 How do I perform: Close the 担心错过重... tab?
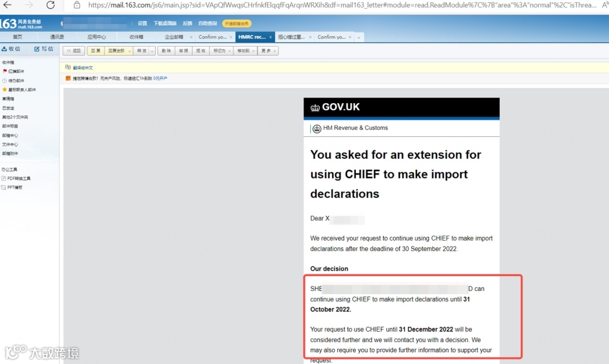pyautogui.click(x=310, y=37)
